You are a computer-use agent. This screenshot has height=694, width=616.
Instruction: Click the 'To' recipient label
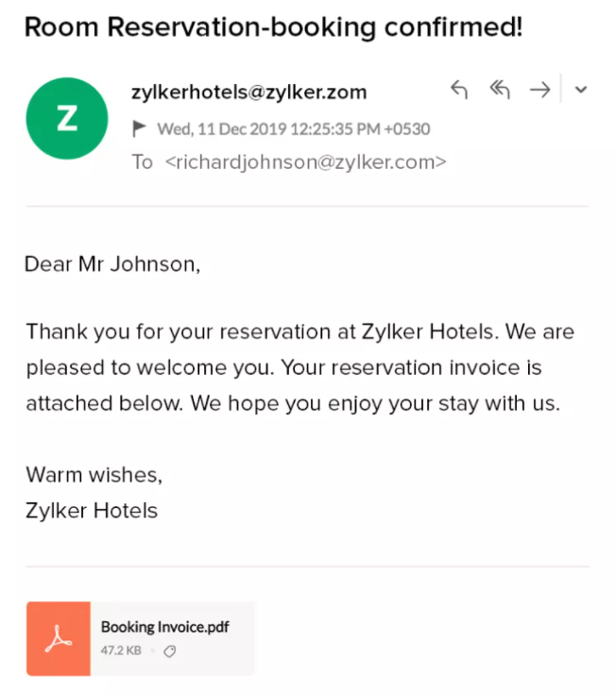(142, 161)
